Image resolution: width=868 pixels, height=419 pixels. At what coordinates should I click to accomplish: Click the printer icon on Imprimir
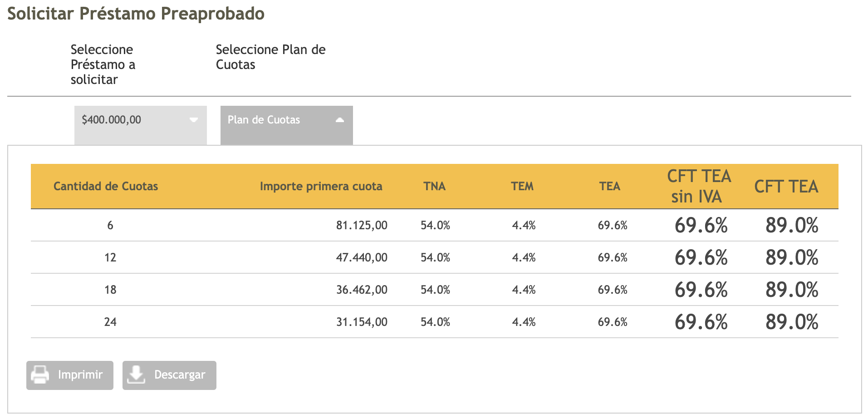pos(40,375)
